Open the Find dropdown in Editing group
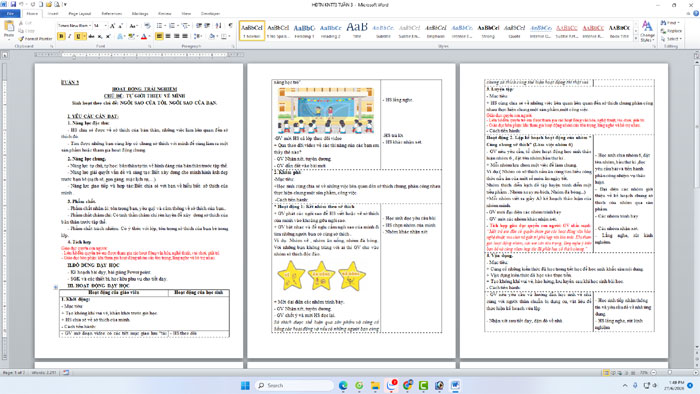The height and width of the screenshot is (394, 700). coord(670,23)
